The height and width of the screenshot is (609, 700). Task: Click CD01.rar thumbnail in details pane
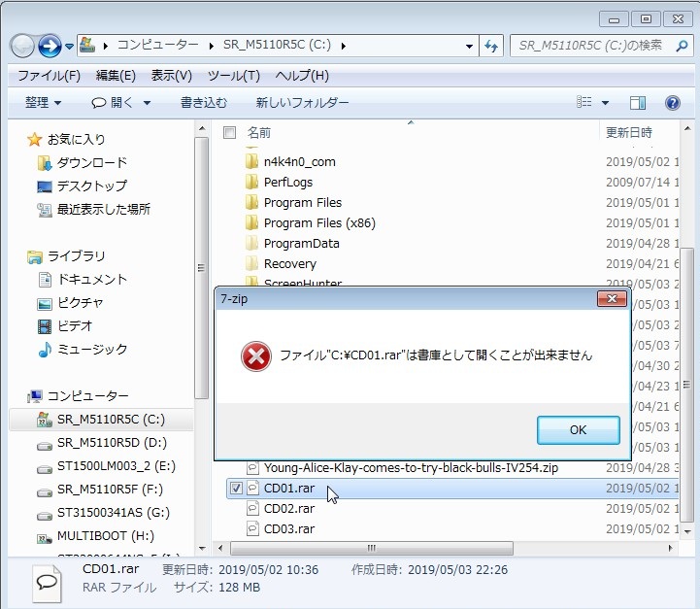pos(47,583)
